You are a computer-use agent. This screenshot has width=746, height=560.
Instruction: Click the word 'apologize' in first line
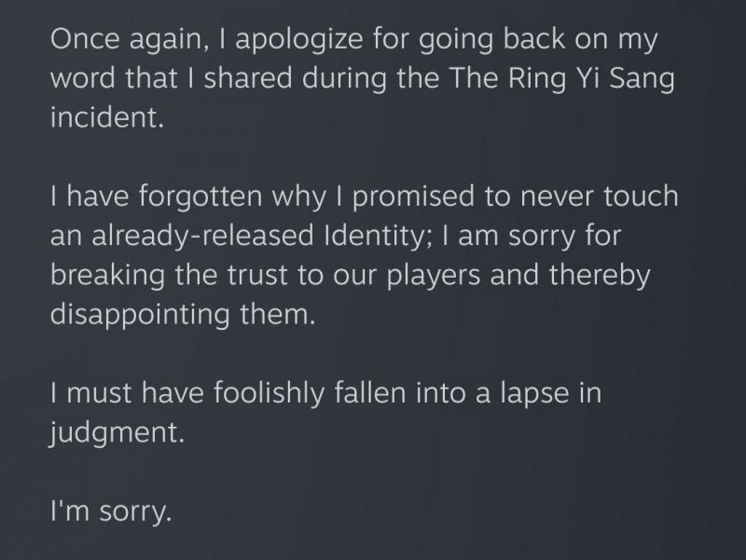coord(298,39)
